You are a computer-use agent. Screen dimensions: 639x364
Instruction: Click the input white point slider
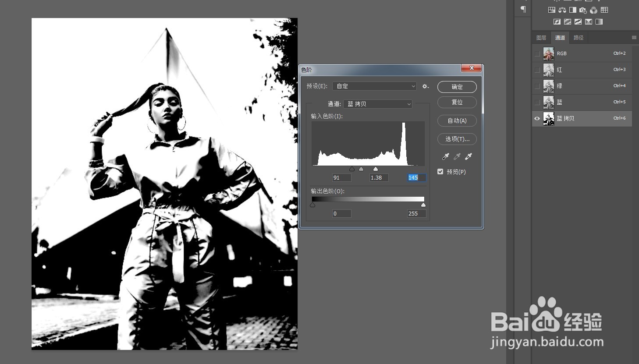(x=376, y=169)
